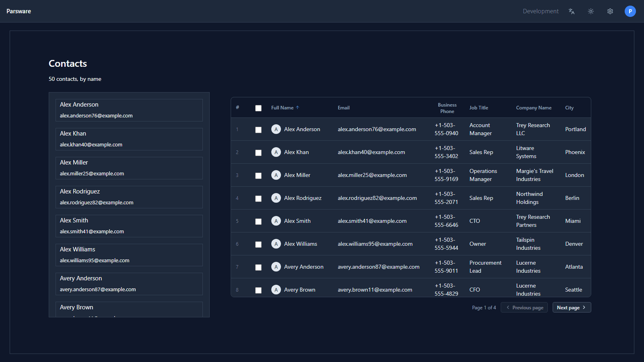The image size is (644, 362).
Task: Select the Alex Rodriguez card in list
Action: click(129, 197)
